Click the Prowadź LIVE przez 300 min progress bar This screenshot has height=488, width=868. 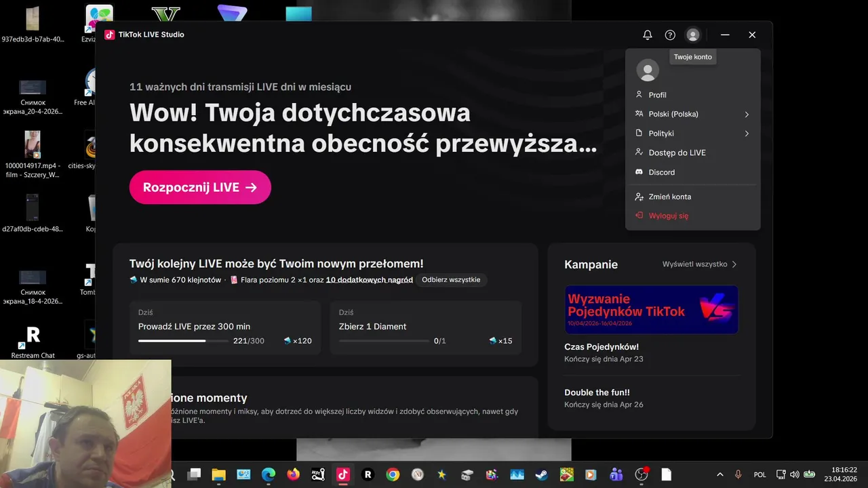click(182, 341)
